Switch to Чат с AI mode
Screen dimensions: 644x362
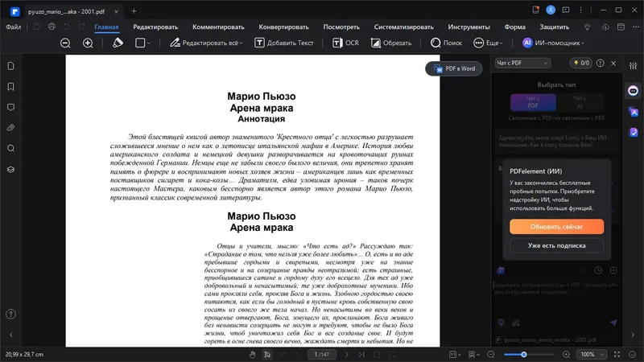click(580, 102)
